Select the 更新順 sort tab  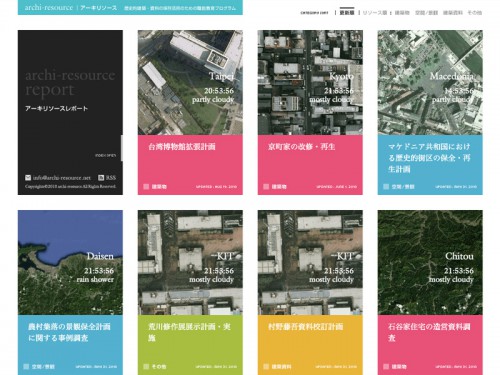pos(347,13)
